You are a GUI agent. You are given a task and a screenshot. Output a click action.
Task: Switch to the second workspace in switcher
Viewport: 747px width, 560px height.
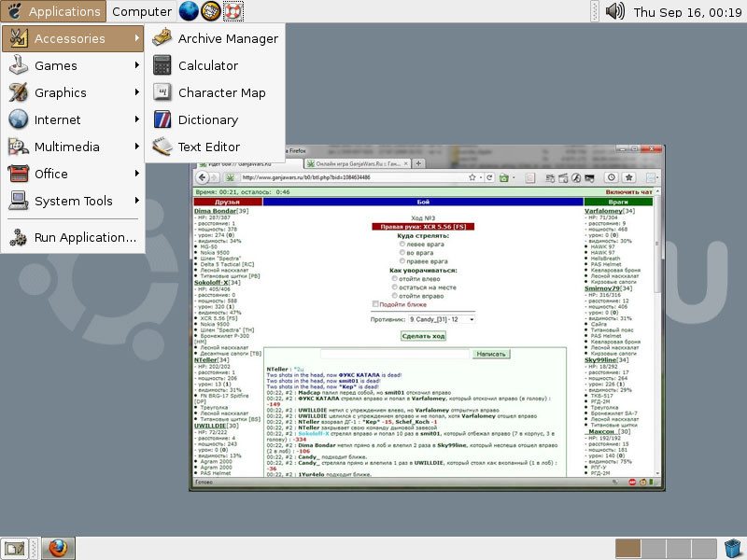[x=653, y=549]
